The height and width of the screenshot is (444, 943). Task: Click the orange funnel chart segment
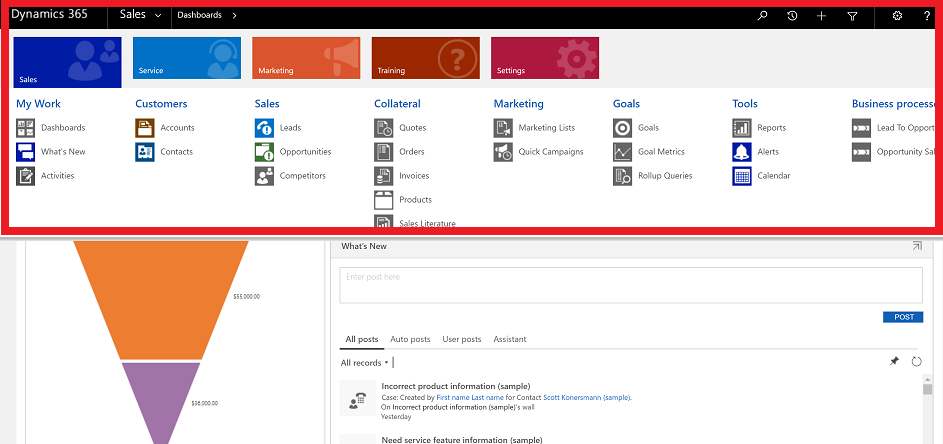point(162,300)
